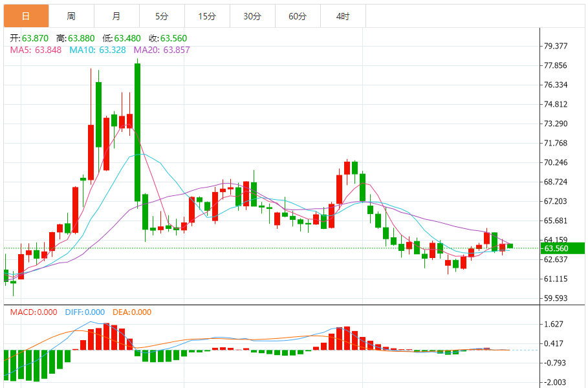
Task: Click the 62.637 price axis label
Action: tap(556, 259)
